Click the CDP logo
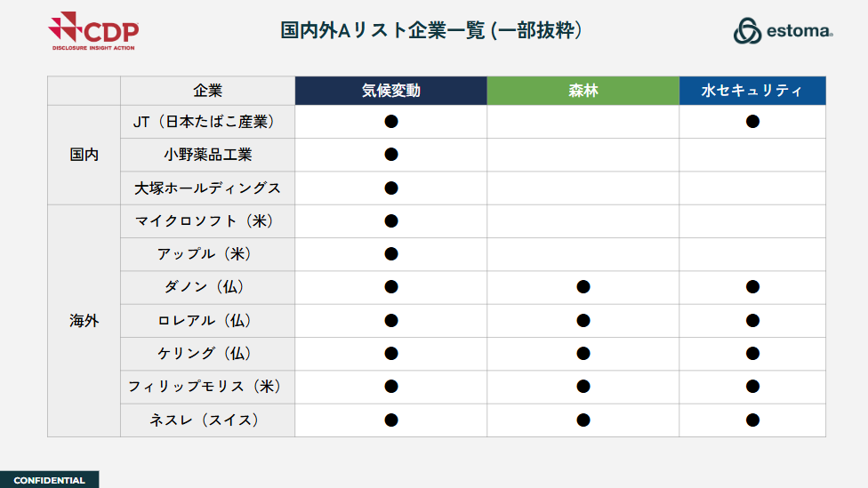 pyautogui.click(x=93, y=31)
